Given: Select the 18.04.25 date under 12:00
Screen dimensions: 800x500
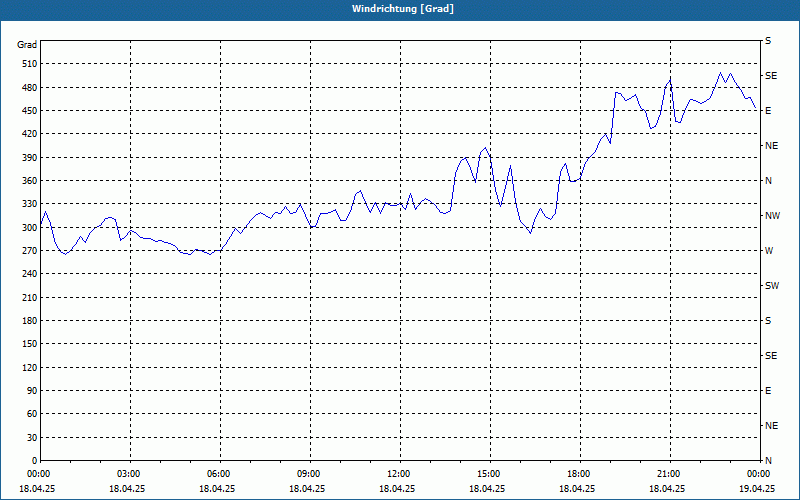Looking at the screenshot, I should coord(397,488).
